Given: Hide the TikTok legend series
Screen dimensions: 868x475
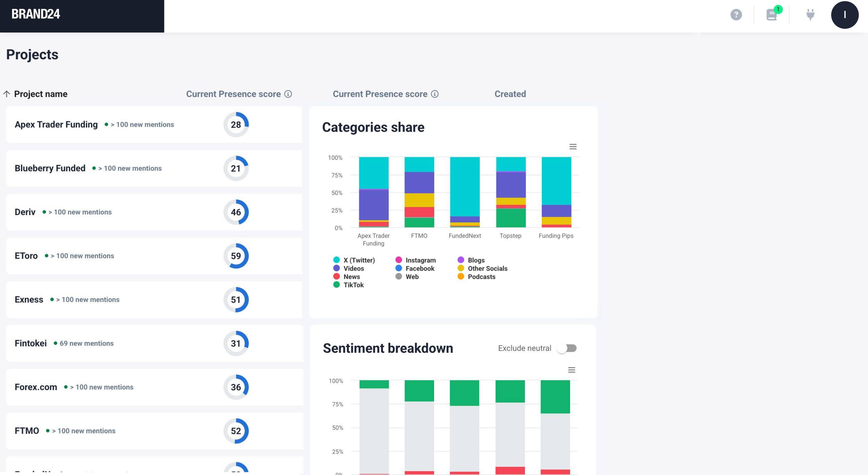Looking at the screenshot, I should pos(353,285).
